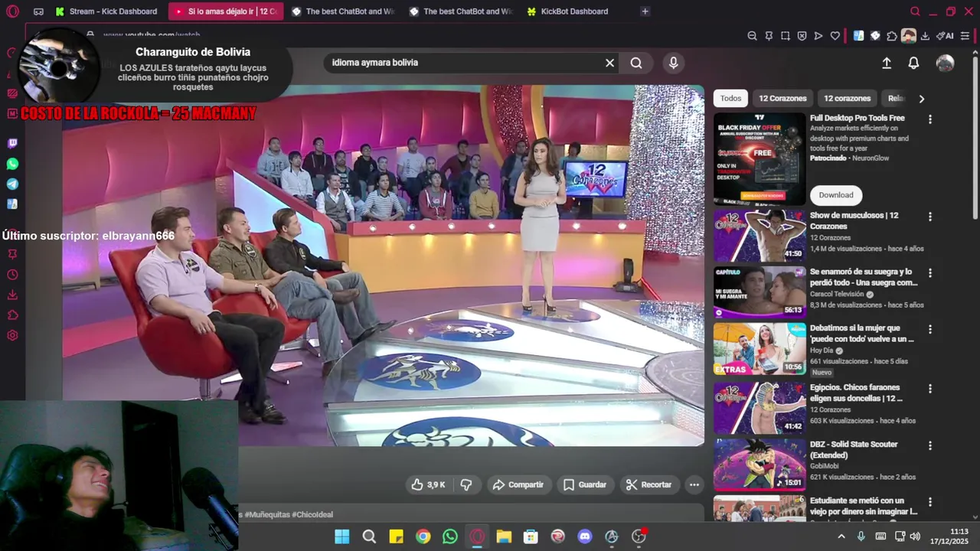The image size is (980, 551).
Task: Click the search field containing 'idioma aymara bolivia'
Action: click(x=463, y=63)
